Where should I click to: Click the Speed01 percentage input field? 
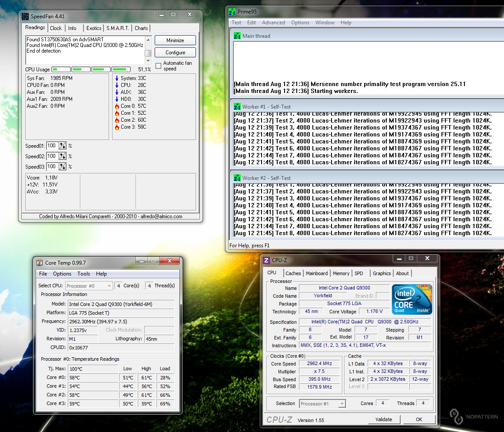click(53, 146)
